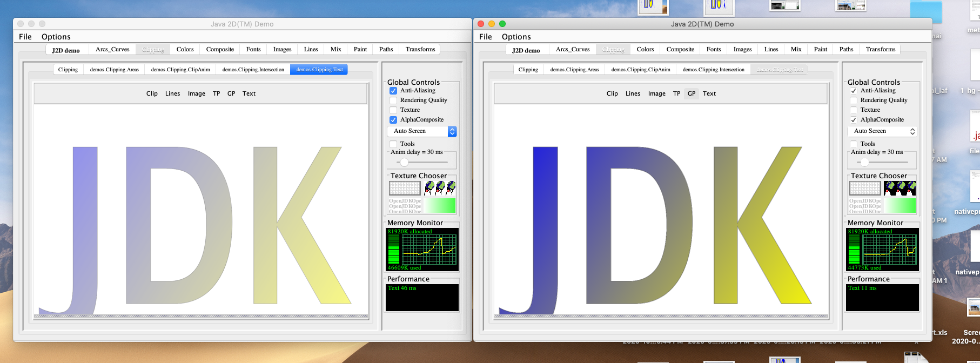980x363 pixels.
Task: Check the Tools box in left window
Action: [393, 144]
